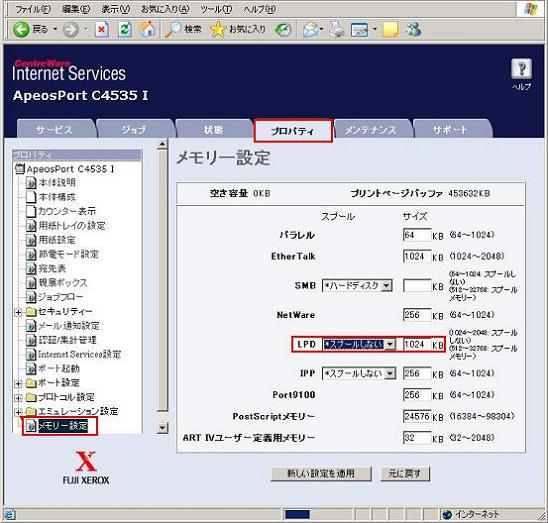This screenshot has height=523, width=548.
Task: Click the Stop loading red X icon
Action: coord(102,30)
